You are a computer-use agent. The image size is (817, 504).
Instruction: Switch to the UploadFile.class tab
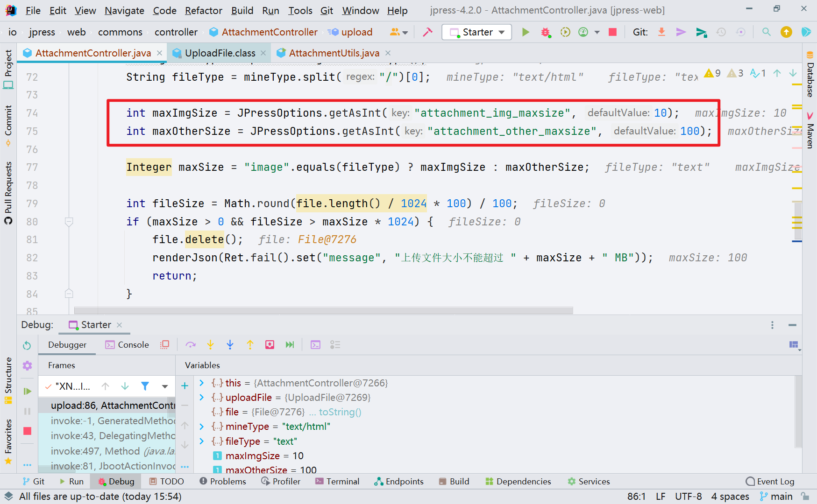220,53
